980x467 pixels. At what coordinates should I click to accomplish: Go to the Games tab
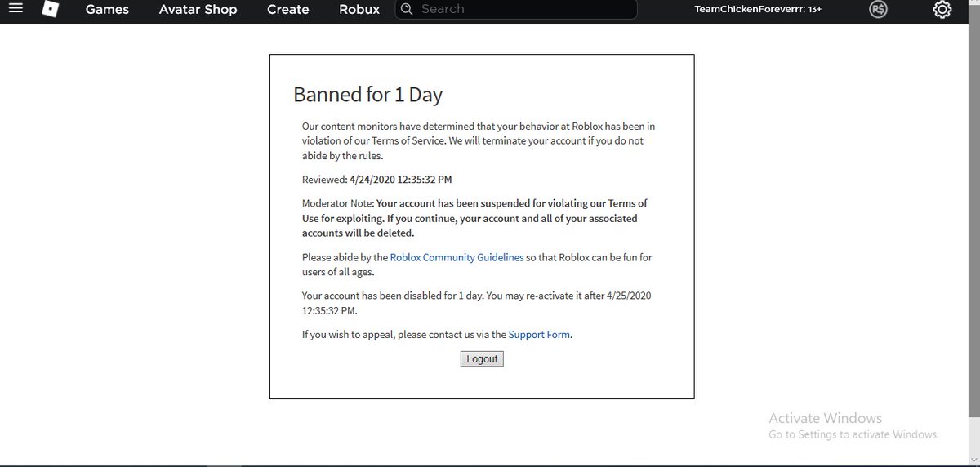pos(107,10)
